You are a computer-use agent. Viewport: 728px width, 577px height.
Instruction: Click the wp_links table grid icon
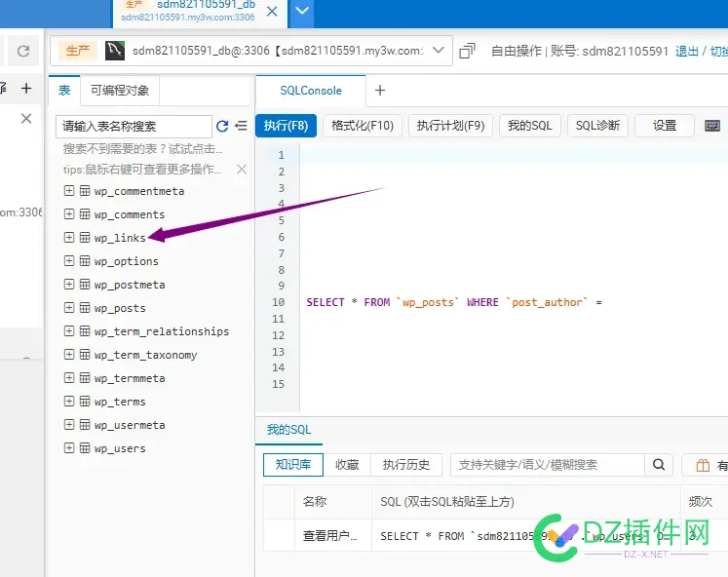[x=85, y=238]
